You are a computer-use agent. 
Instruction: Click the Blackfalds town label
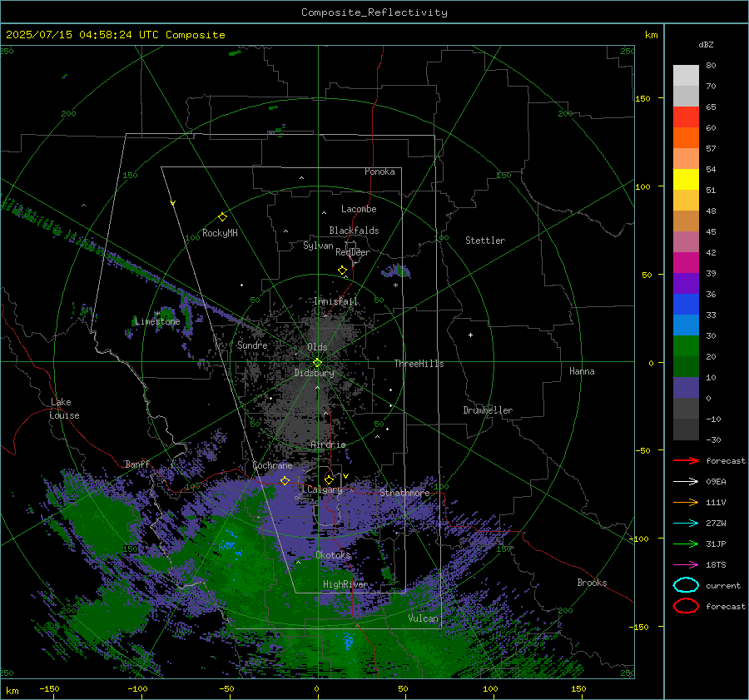[354, 231]
